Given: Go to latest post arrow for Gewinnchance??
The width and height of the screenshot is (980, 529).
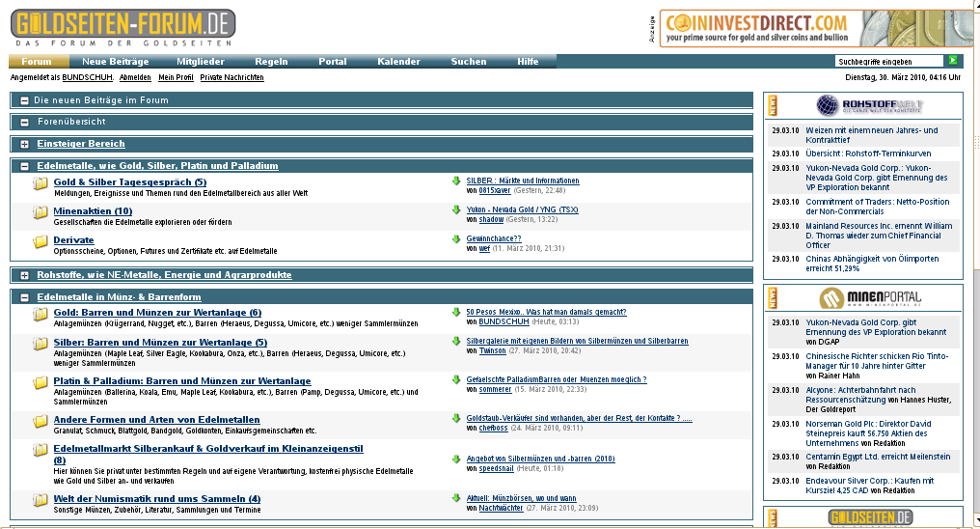Looking at the screenshot, I should click(x=456, y=238).
